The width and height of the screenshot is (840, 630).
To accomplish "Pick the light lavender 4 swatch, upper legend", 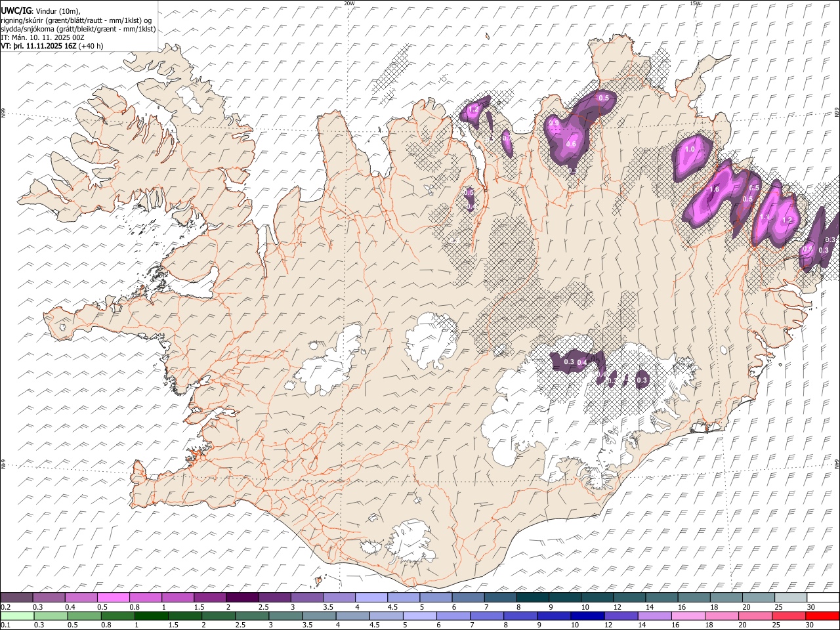I will [x=371, y=598].
